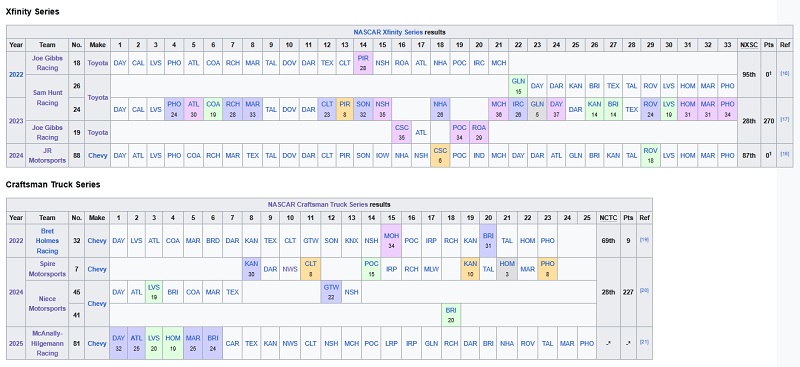
Task: Open the Spire Motorsports team link
Action: [x=47, y=269]
